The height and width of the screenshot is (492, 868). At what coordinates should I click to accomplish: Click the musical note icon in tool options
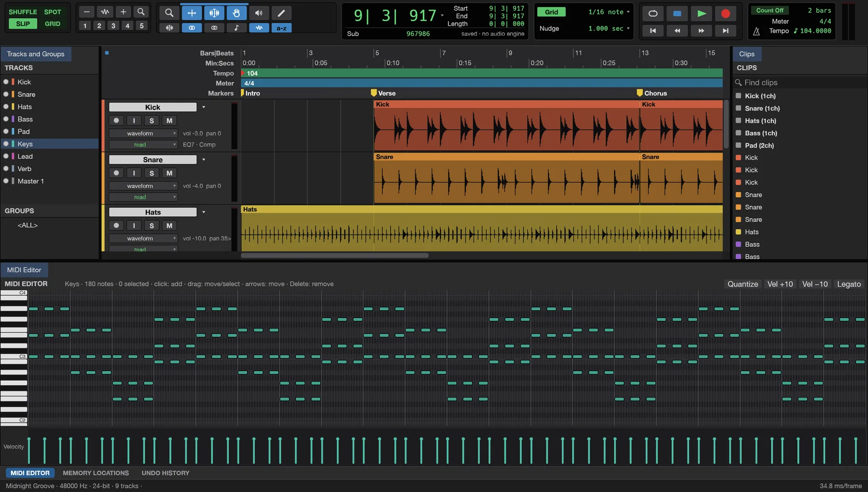click(x=236, y=28)
